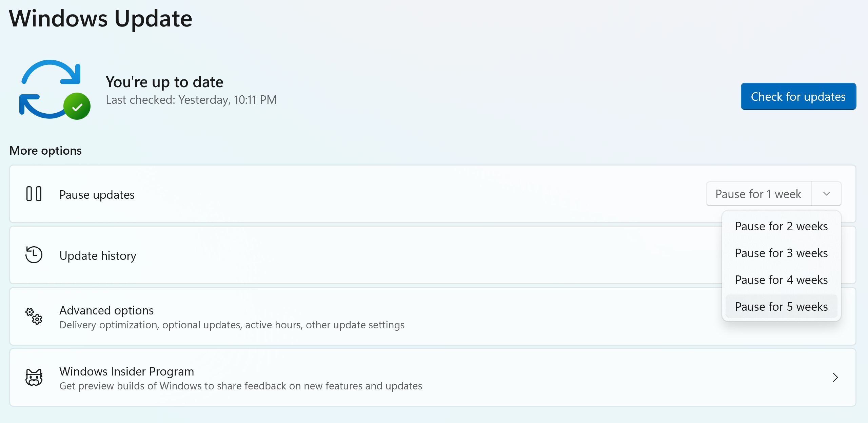Click the Windows Insider cat icon
The height and width of the screenshot is (423, 868).
point(34,377)
